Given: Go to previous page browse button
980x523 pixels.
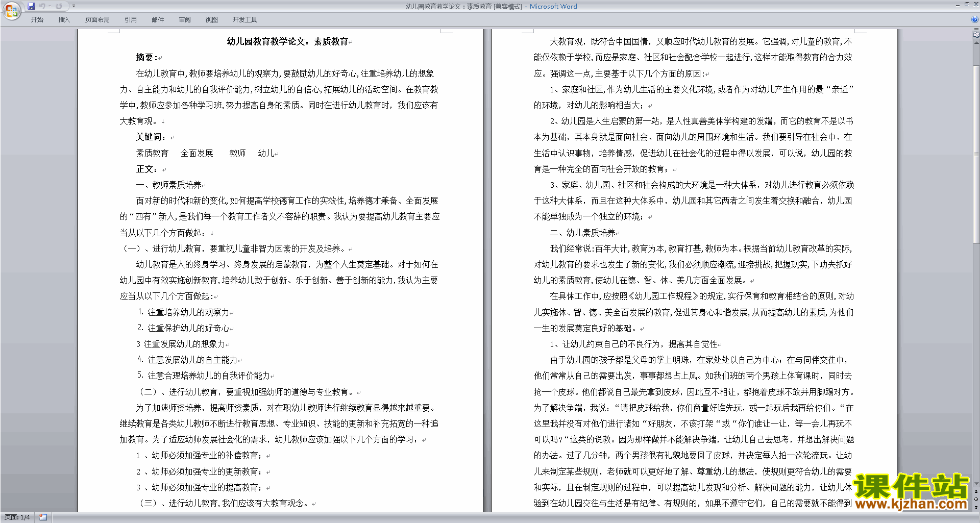Looking at the screenshot, I should pos(976,492).
